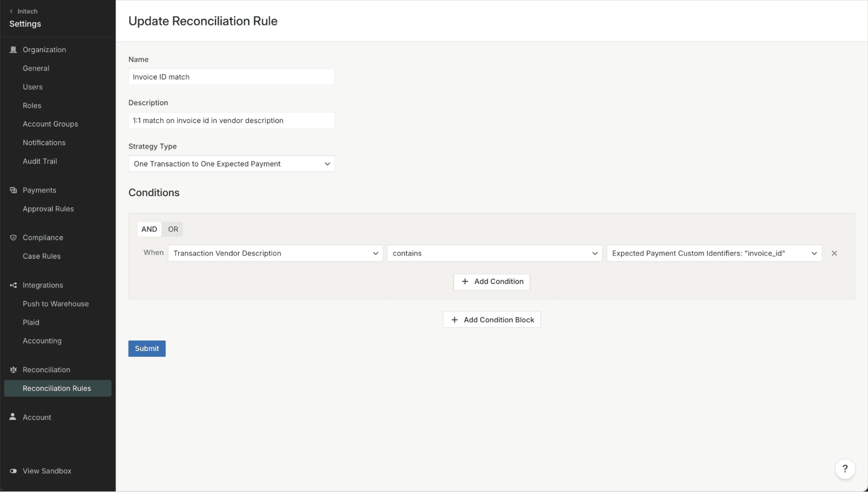The height and width of the screenshot is (492, 868).
Task: Go back to Initech
Action: (24, 11)
